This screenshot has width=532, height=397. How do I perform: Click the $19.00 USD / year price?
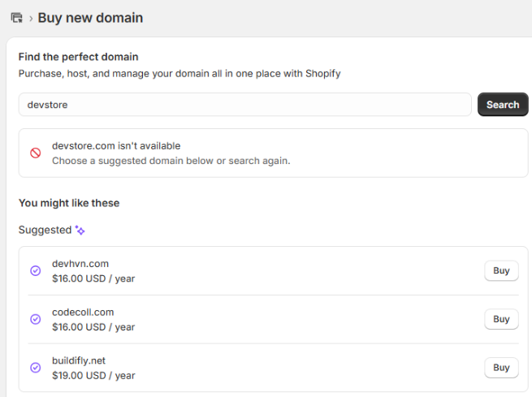pos(93,376)
